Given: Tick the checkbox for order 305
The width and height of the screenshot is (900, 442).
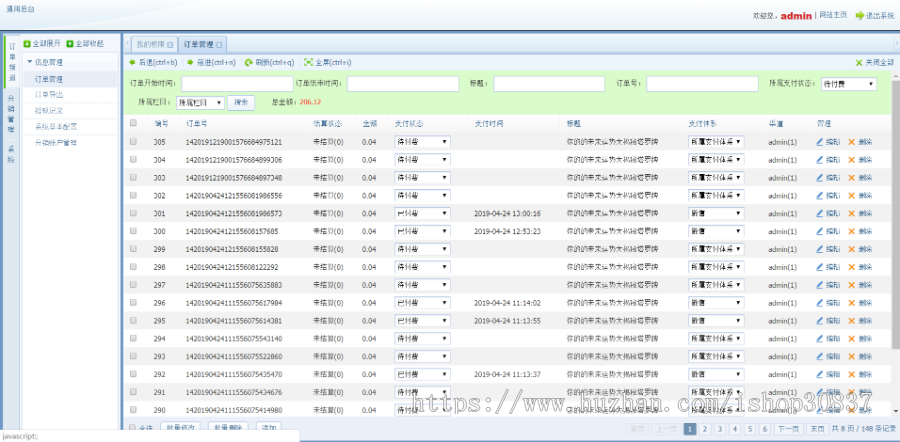Looking at the screenshot, I should (x=133, y=142).
